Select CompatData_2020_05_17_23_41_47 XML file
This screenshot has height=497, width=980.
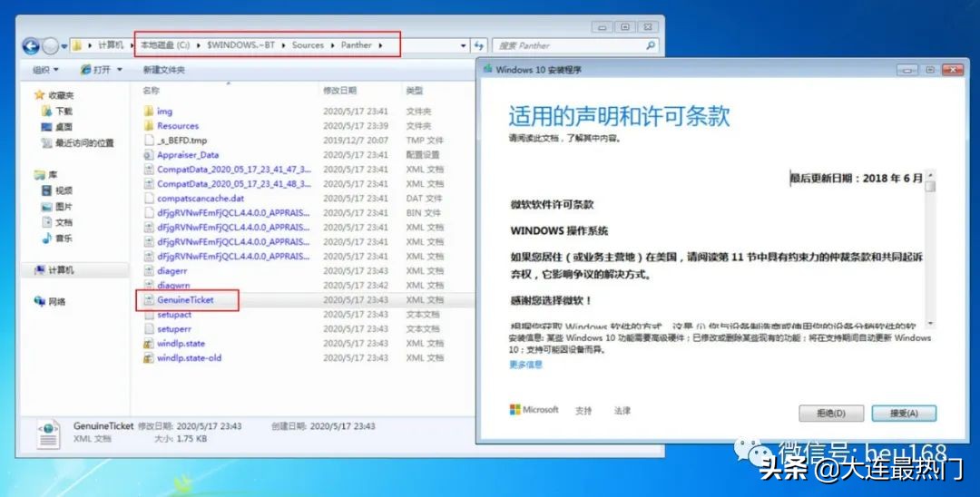[x=234, y=170]
